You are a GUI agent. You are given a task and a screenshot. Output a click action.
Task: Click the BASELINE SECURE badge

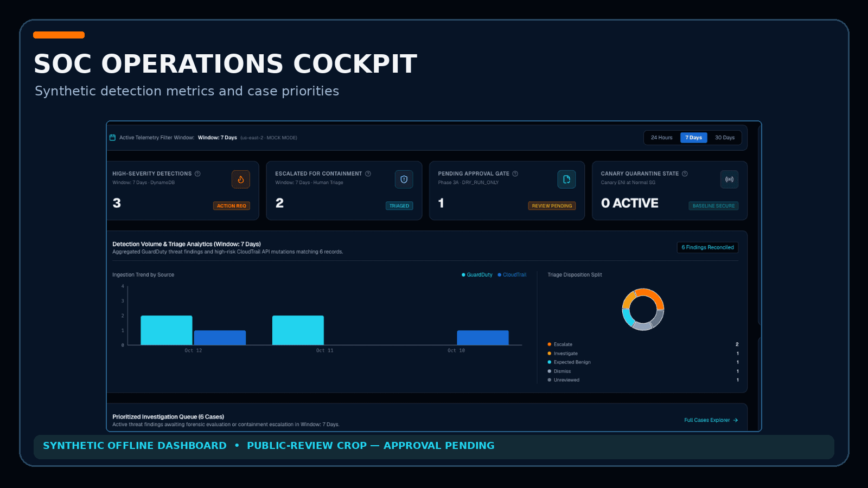point(713,206)
